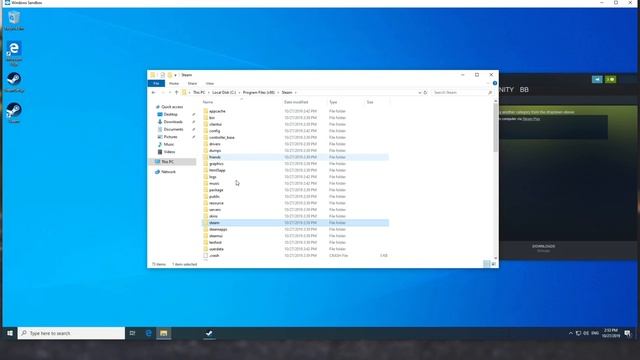Open the Microsoft Edge desktop shortcut

14,53
